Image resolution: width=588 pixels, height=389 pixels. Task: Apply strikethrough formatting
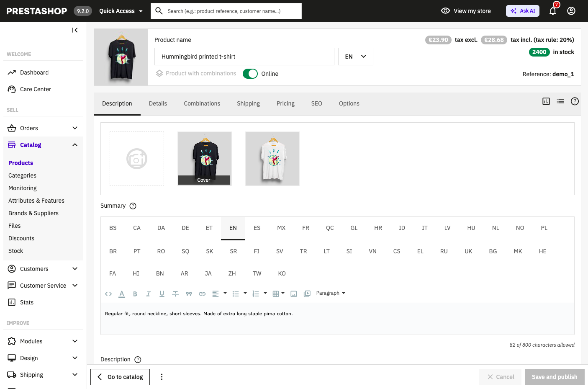pyautogui.click(x=175, y=294)
